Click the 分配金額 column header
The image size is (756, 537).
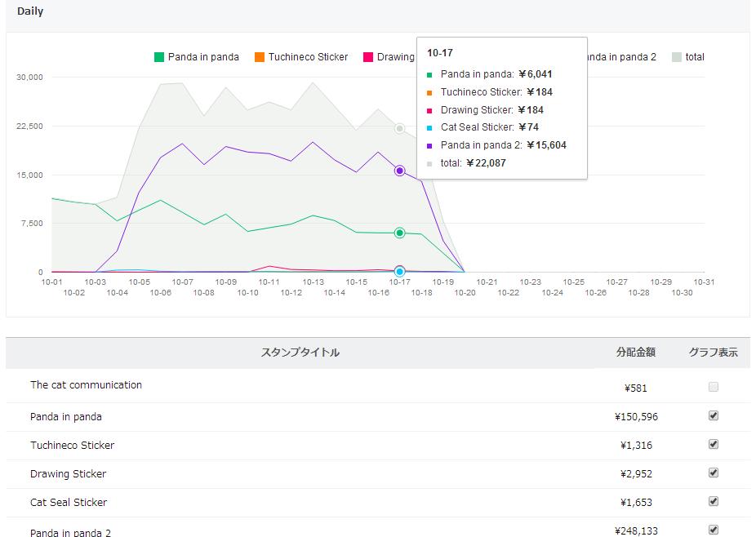(x=635, y=353)
